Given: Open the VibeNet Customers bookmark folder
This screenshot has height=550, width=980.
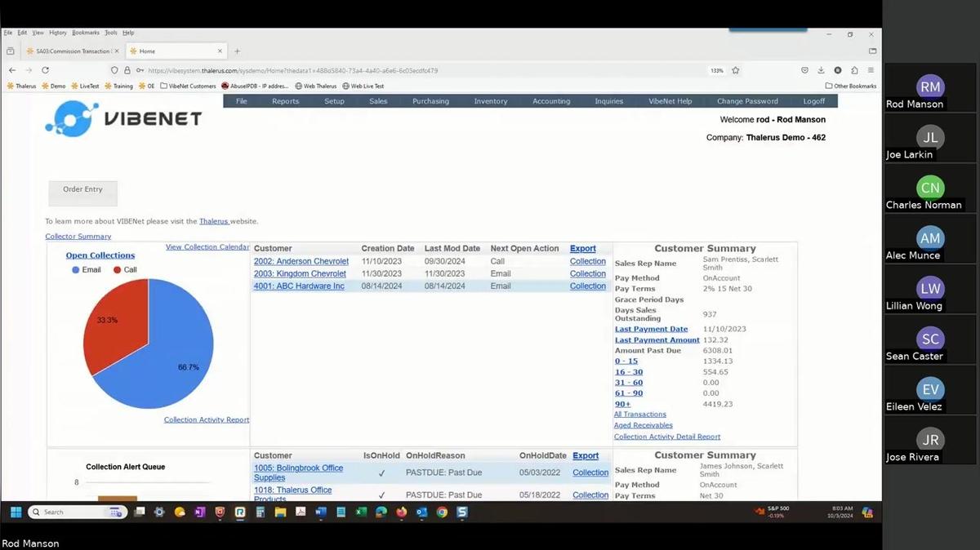Looking at the screenshot, I should coord(188,86).
